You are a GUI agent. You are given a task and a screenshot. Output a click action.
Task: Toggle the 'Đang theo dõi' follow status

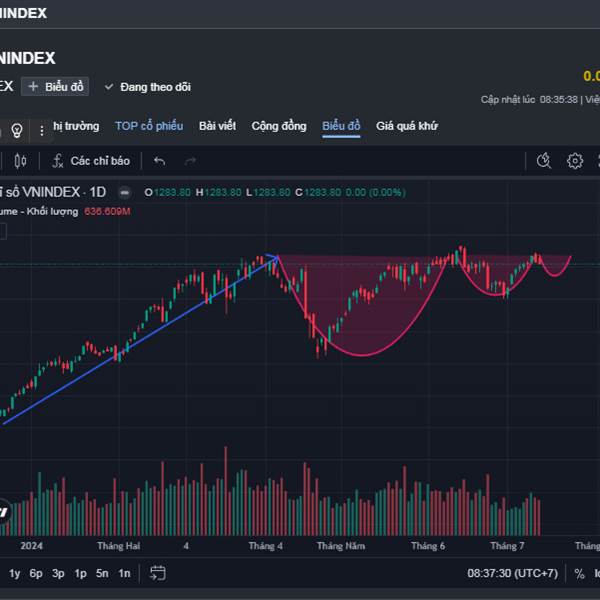pos(148,87)
